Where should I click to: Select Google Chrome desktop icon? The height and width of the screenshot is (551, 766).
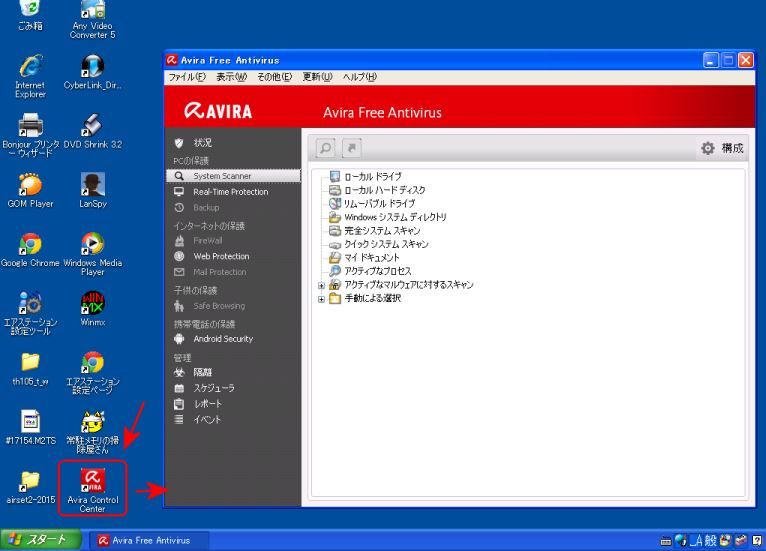click(30, 250)
